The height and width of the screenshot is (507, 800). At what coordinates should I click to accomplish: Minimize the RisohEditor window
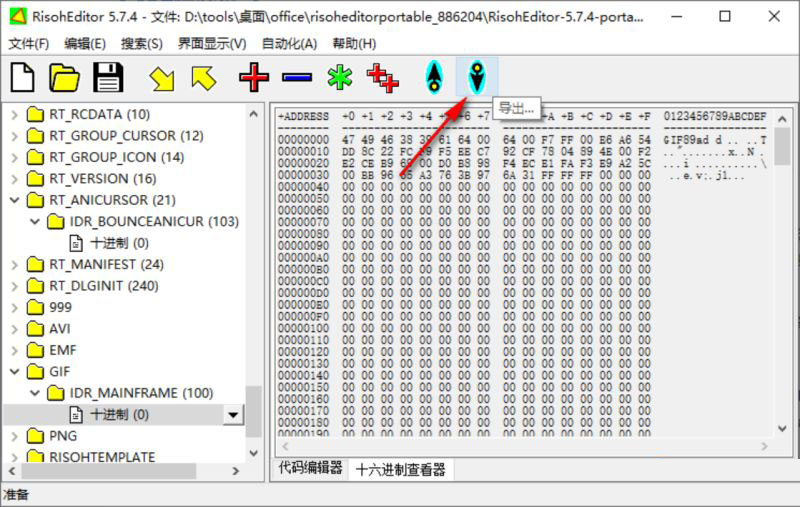coord(677,16)
